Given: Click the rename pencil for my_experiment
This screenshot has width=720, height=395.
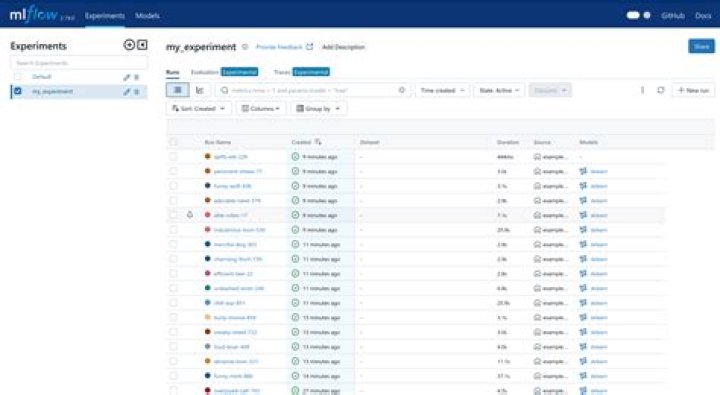Looking at the screenshot, I should [127, 92].
